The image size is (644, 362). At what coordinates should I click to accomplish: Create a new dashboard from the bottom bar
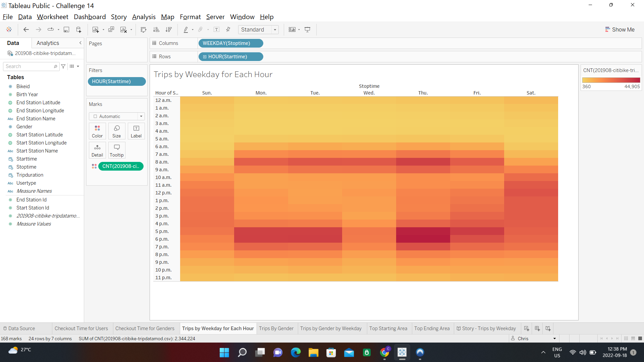537,328
